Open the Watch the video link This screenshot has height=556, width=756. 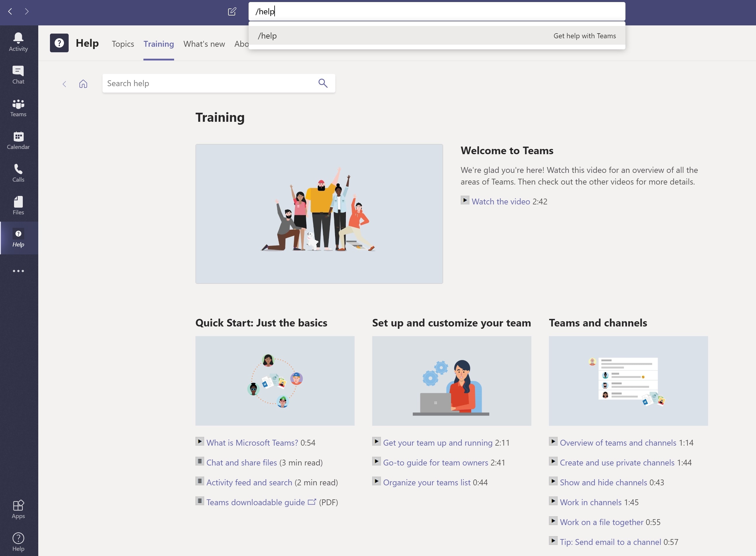click(x=501, y=201)
